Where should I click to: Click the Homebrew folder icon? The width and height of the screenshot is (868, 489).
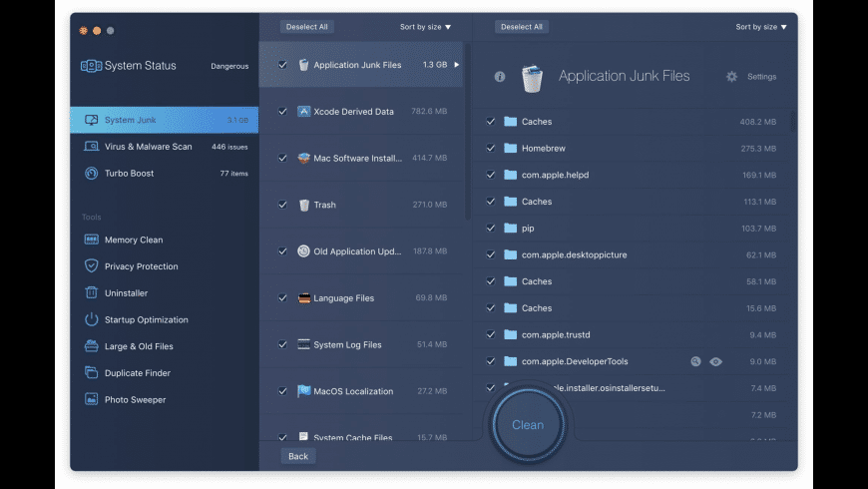click(511, 148)
